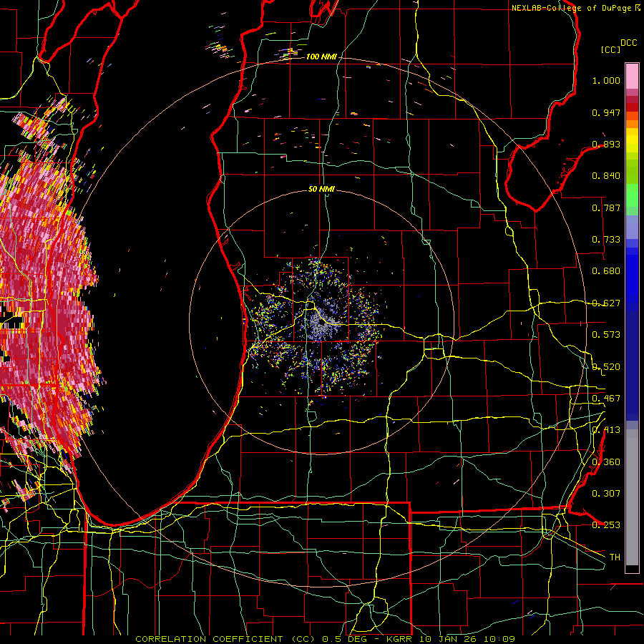Select the TH threshold label

615,557
